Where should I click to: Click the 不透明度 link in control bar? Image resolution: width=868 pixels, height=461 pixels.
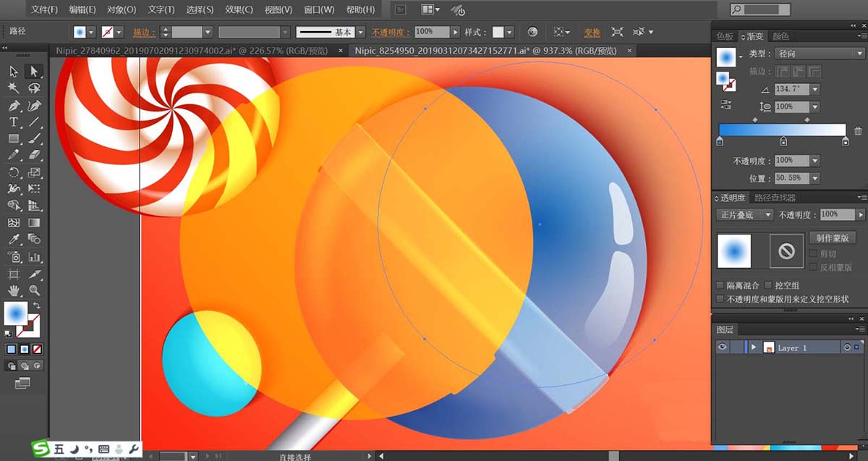pos(391,33)
